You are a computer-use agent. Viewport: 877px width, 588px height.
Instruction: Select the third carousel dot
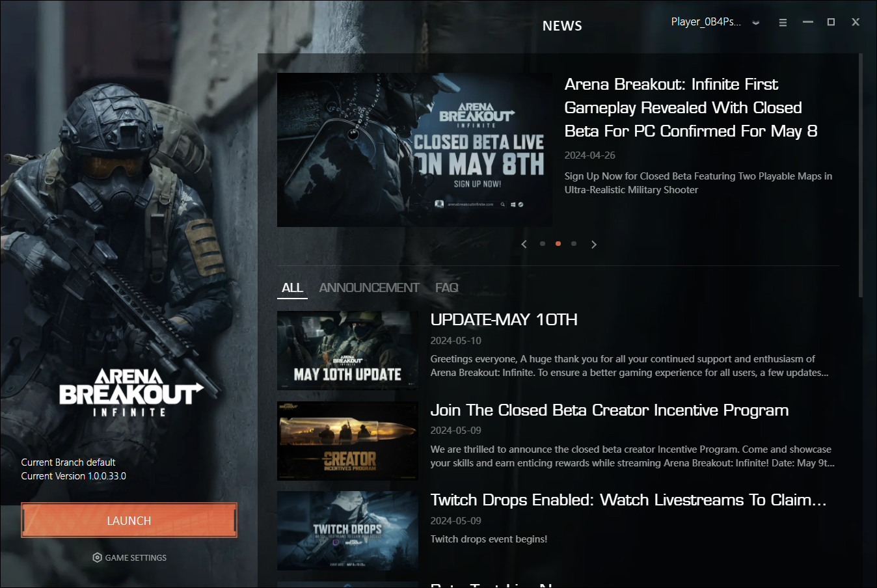[574, 244]
